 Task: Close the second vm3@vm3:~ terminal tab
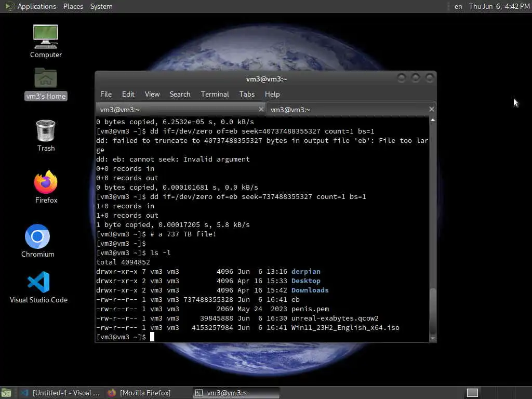(431, 109)
